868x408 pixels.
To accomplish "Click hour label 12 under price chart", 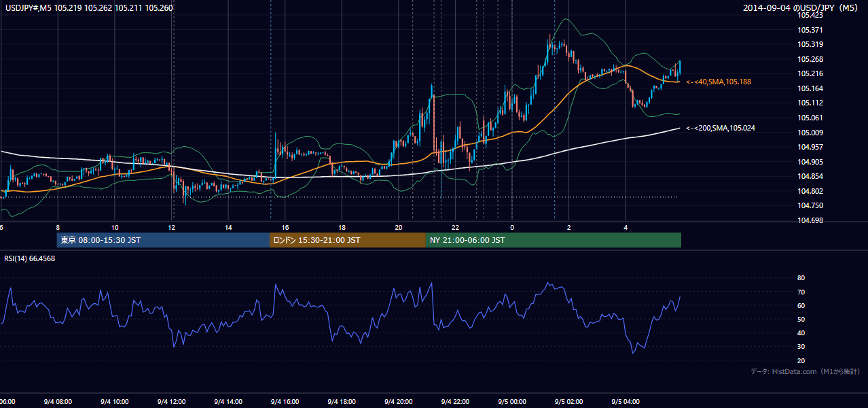I will 172,227.
